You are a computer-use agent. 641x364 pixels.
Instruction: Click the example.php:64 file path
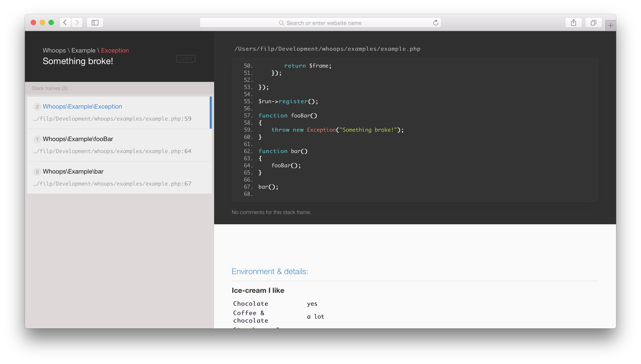coord(112,151)
